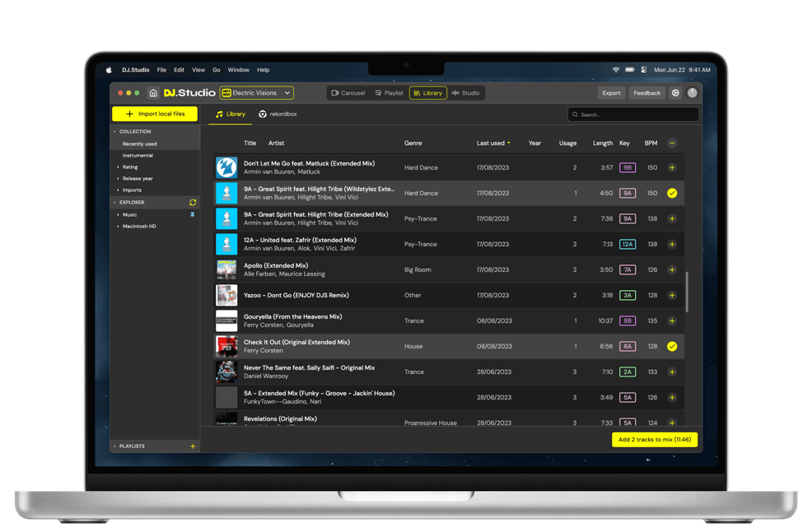Uncheck the selected Great Spirit Wildstylez track
Viewport: 812px width, 528px height.
point(672,194)
